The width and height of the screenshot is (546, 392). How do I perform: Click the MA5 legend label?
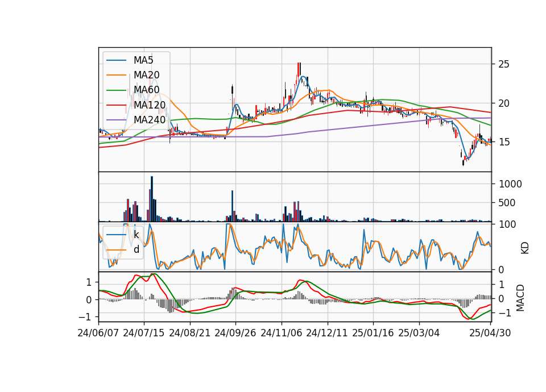[x=143, y=60]
